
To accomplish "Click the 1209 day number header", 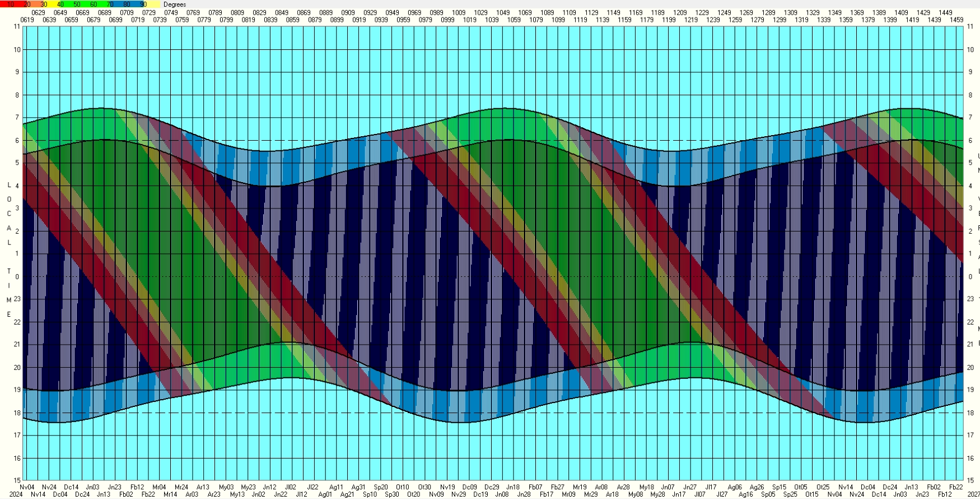I will pos(680,12).
